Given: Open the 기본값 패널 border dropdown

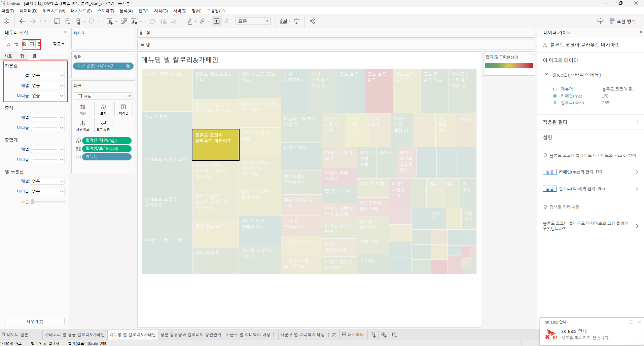Looking at the screenshot, I should click(x=47, y=86).
